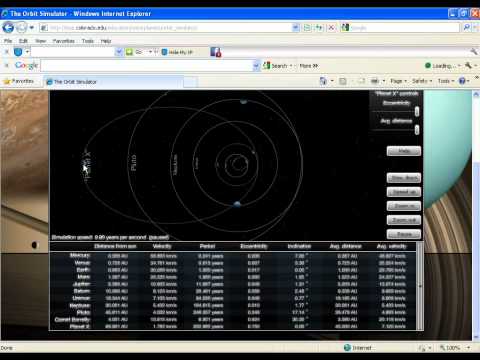Click the Zoom in button
The width and height of the screenshot is (480, 360).
[404, 206]
